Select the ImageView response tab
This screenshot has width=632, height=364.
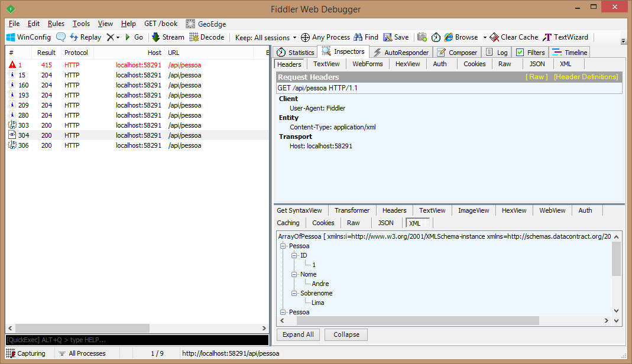473,210
